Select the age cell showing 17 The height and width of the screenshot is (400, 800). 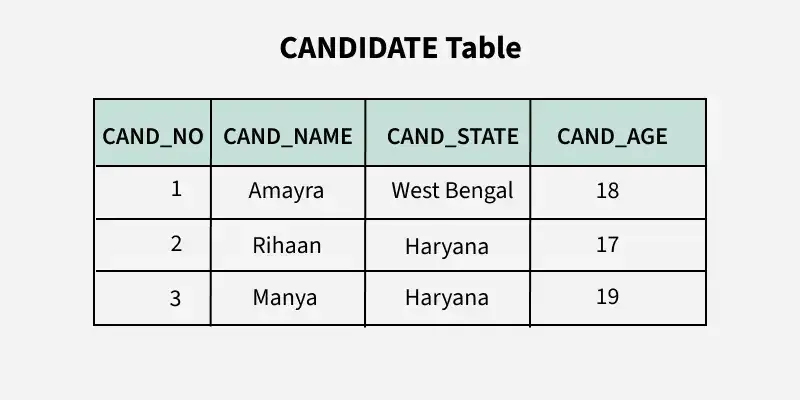[618, 245]
